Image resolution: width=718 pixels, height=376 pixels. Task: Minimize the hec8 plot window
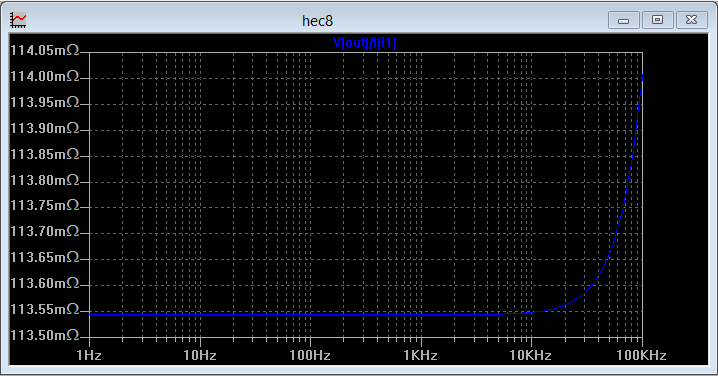623,20
